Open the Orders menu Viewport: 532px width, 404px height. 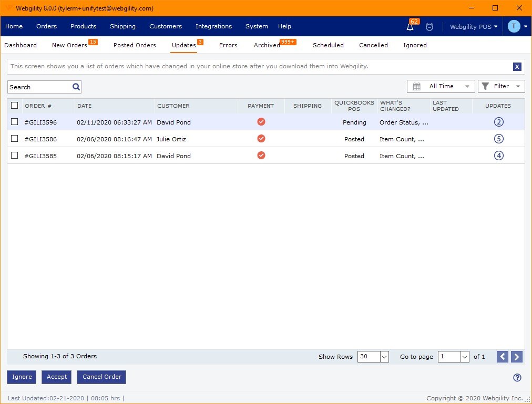click(46, 26)
